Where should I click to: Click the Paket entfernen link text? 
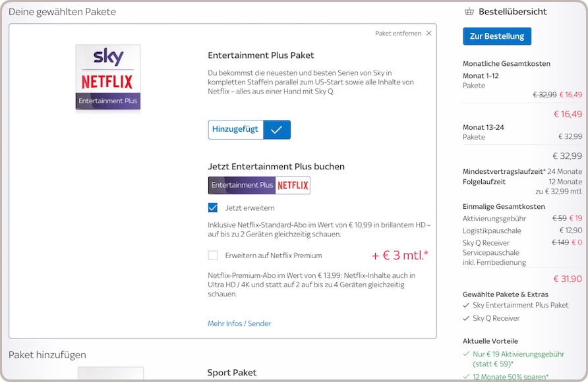point(398,34)
